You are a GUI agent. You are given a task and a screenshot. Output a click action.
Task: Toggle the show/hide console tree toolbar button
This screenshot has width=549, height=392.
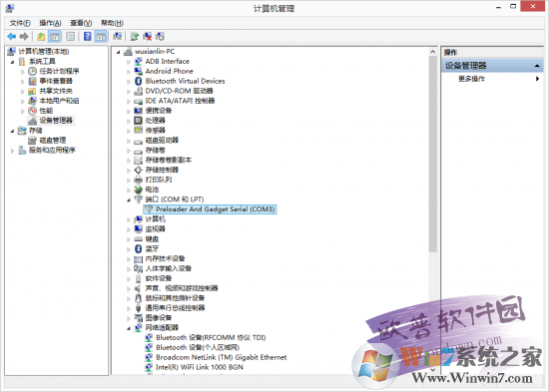tap(55, 36)
